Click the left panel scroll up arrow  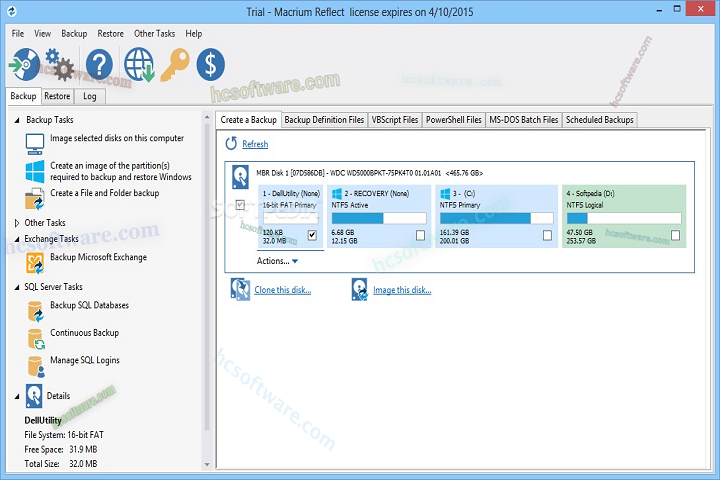pyautogui.click(x=207, y=118)
